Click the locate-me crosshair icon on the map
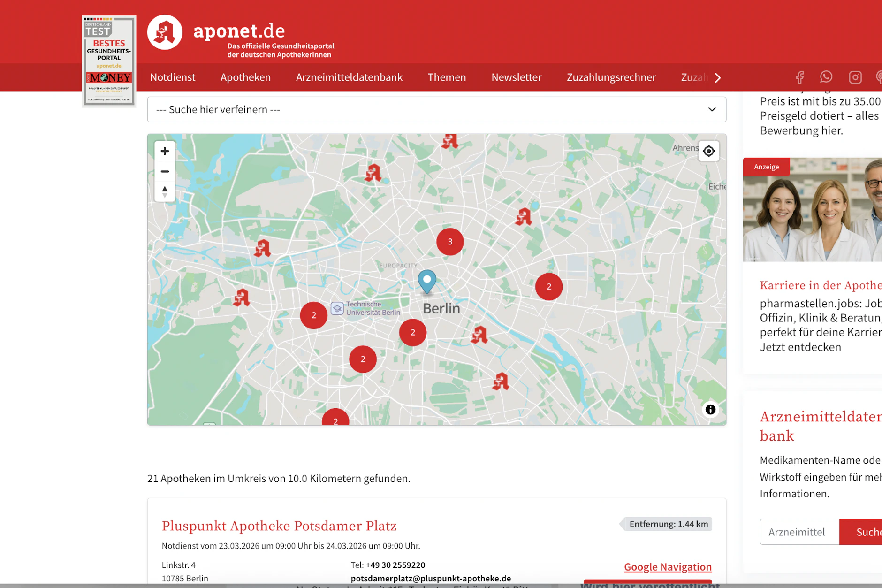 708,151
